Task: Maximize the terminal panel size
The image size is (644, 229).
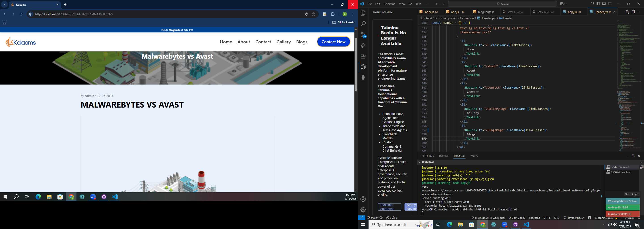Action: click(x=633, y=156)
